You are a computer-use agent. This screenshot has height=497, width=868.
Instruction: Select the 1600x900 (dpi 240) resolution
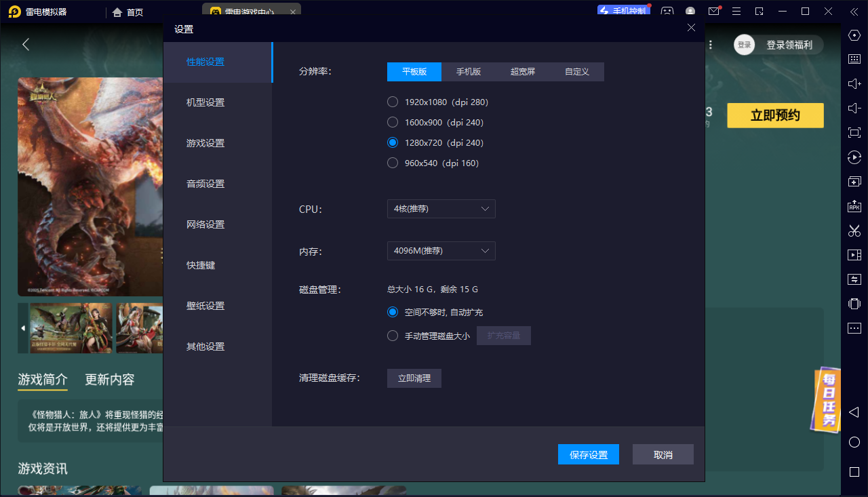[435, 122]
